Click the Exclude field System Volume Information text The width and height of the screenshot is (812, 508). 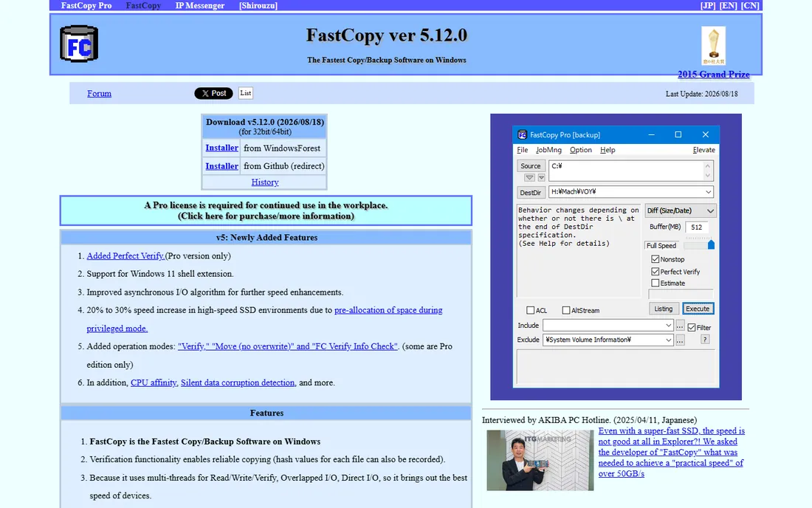(x=588, y=340)
